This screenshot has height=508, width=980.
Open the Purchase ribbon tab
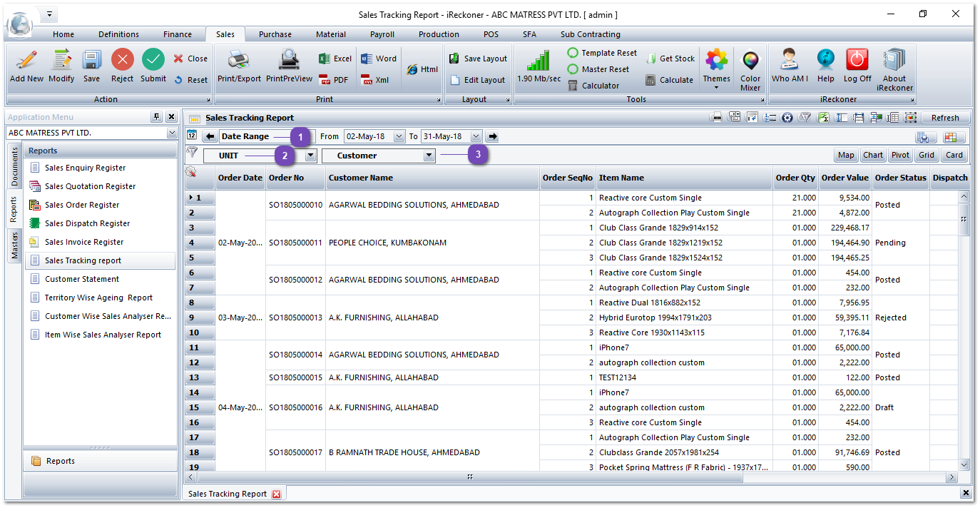point(275,34)
